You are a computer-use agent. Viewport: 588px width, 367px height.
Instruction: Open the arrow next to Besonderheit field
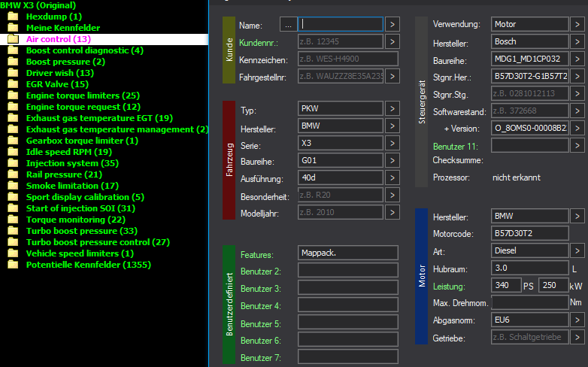click(393, 195)
